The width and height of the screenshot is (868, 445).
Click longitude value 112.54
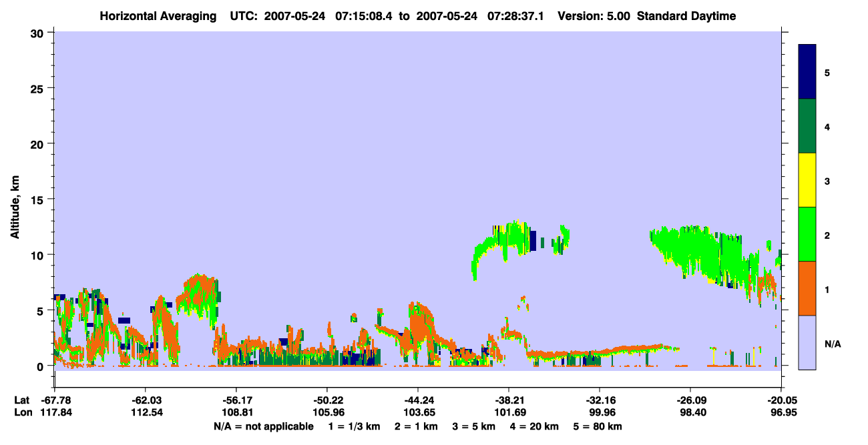[x=146, y=412]
